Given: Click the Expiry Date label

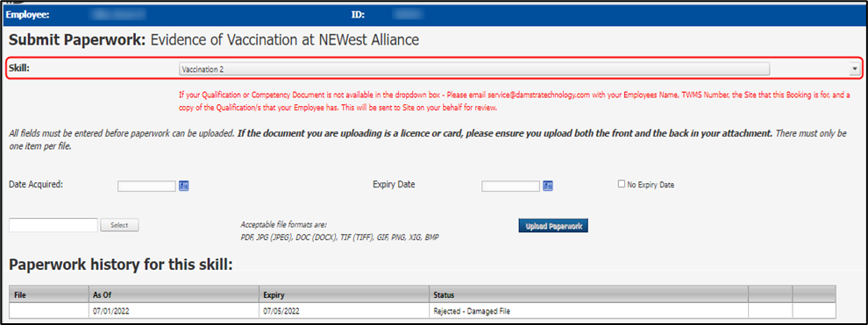Looking at the screenshot, I should (395, 185).
